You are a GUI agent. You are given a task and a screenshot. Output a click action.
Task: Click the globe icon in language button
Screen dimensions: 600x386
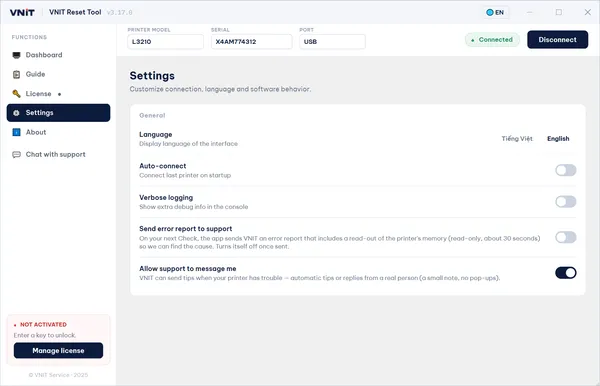tap(489, 13)
